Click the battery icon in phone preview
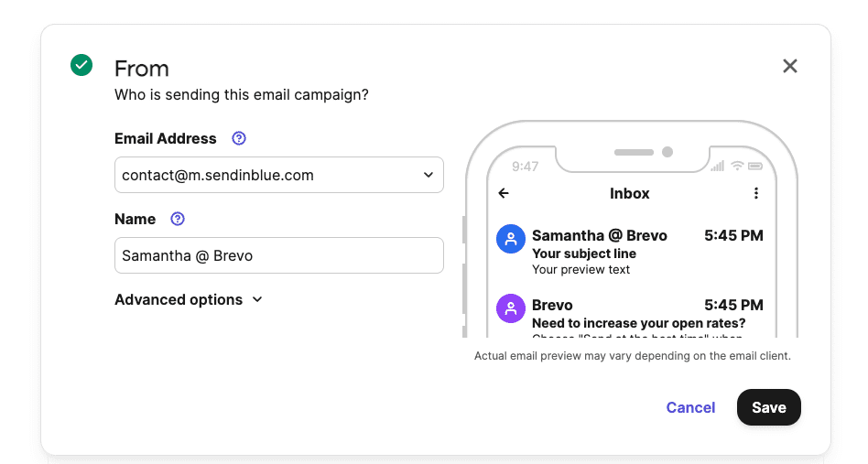This screenshot has width=868, height=464. (x=755, y=166)
